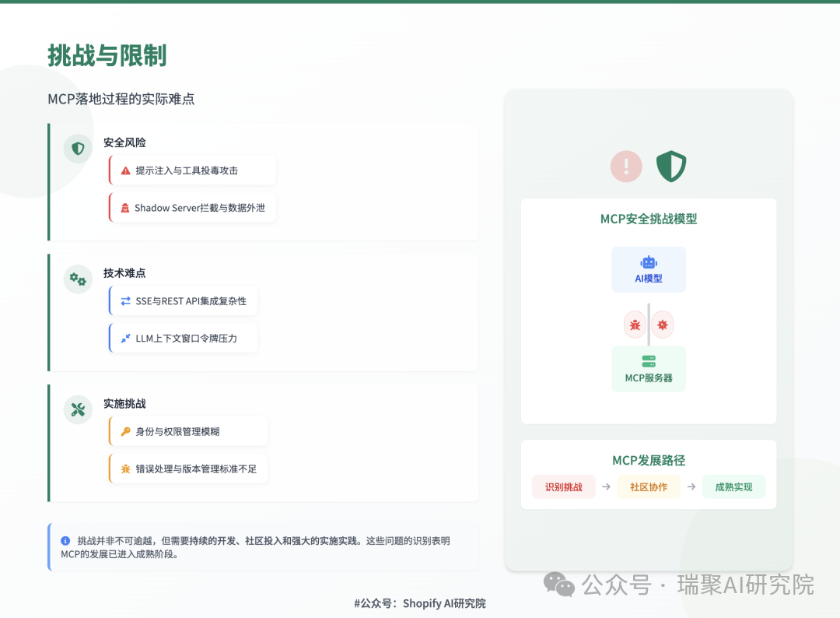Click the Shadow Server拦截与数据外泄 item

click(193, 208)
